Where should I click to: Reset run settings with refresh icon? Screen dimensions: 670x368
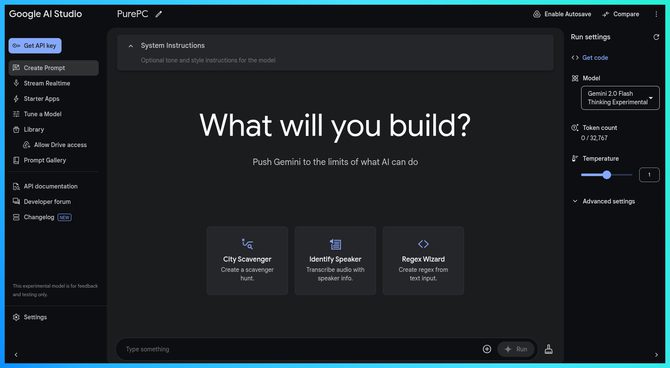click(656, 37)
